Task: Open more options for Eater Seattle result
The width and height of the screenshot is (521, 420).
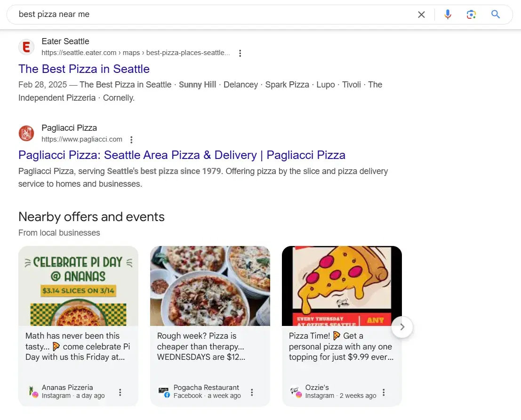Action: tap(240, 53)
